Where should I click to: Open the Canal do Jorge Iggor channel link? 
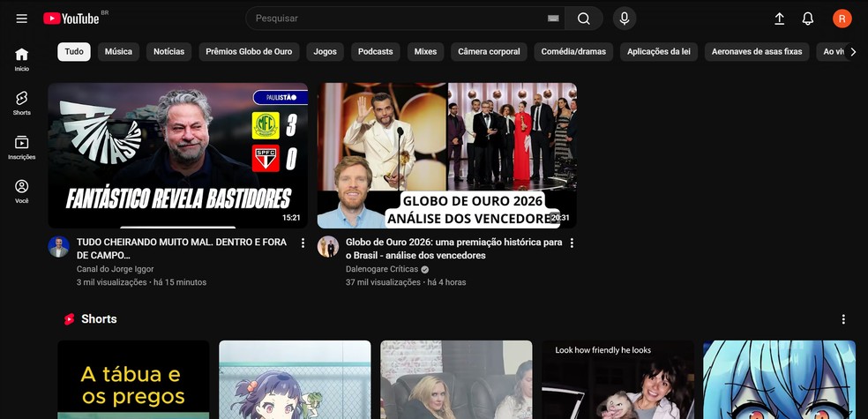116,269
